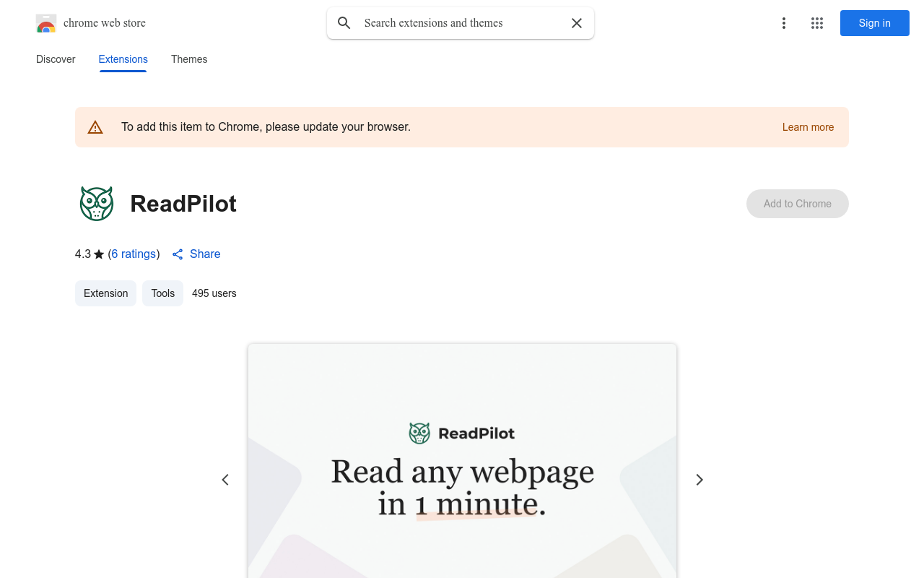This screenshot has height=578, width=924.
Task: Select the Extension category chip
Action: pyautogui.click(x=105, y=293)
